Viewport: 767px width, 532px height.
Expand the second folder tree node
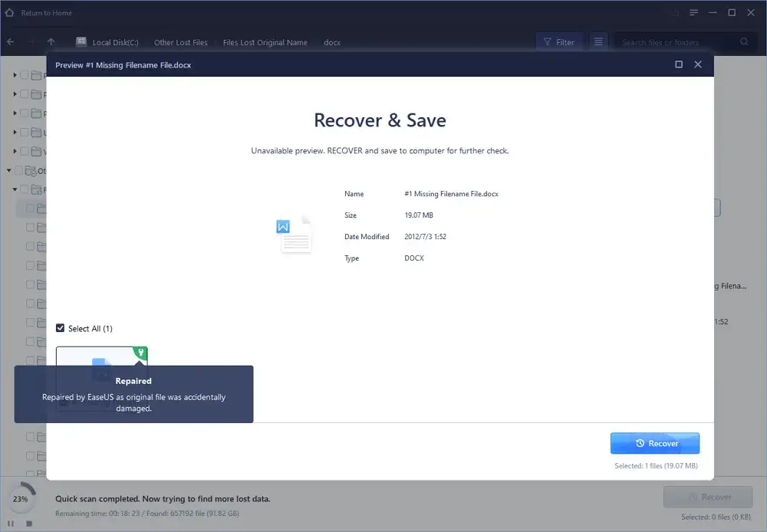pos(15,94)
